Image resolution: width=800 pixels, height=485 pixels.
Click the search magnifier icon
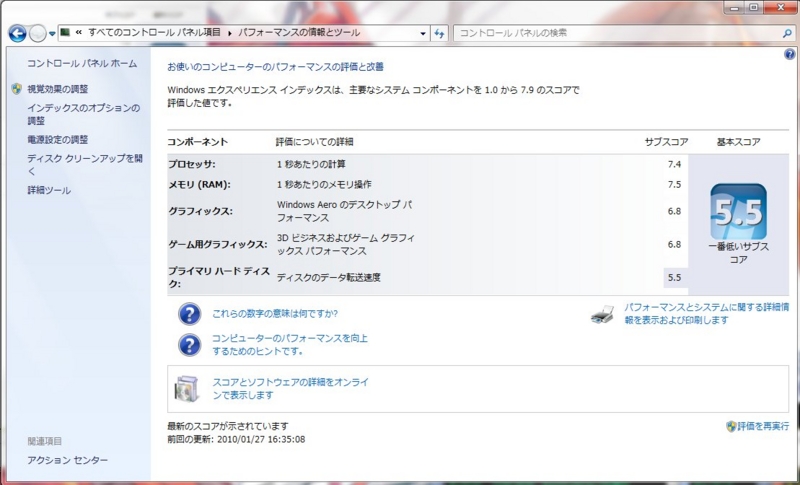(787, 34)
